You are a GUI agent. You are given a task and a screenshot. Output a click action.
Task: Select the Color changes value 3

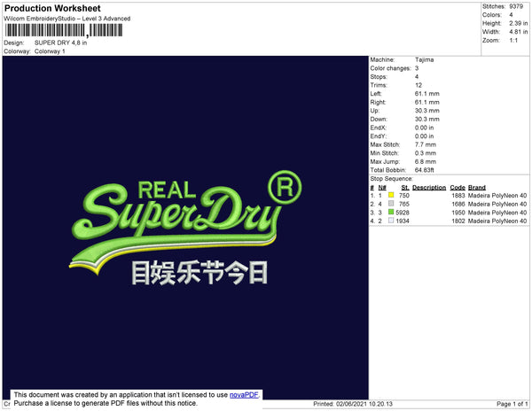pos(417,68)
